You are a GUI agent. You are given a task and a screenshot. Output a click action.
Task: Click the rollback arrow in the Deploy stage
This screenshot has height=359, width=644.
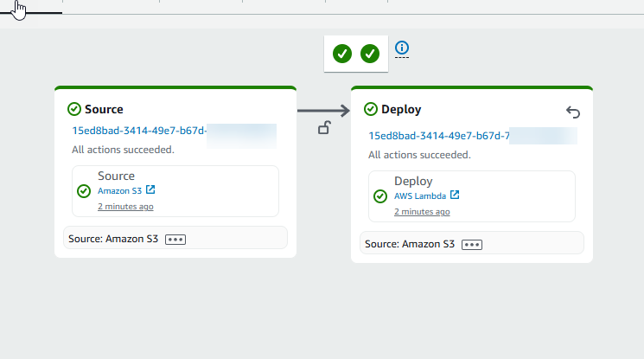(x=573, y=112)
